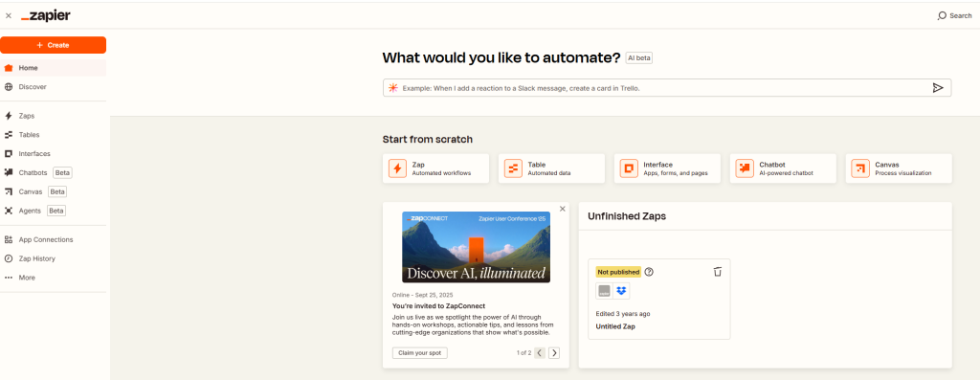The width and height of the screenshot is (980, 380).
Task: Click the Canvas icon in Start from scratch
Action: (860, 168)
